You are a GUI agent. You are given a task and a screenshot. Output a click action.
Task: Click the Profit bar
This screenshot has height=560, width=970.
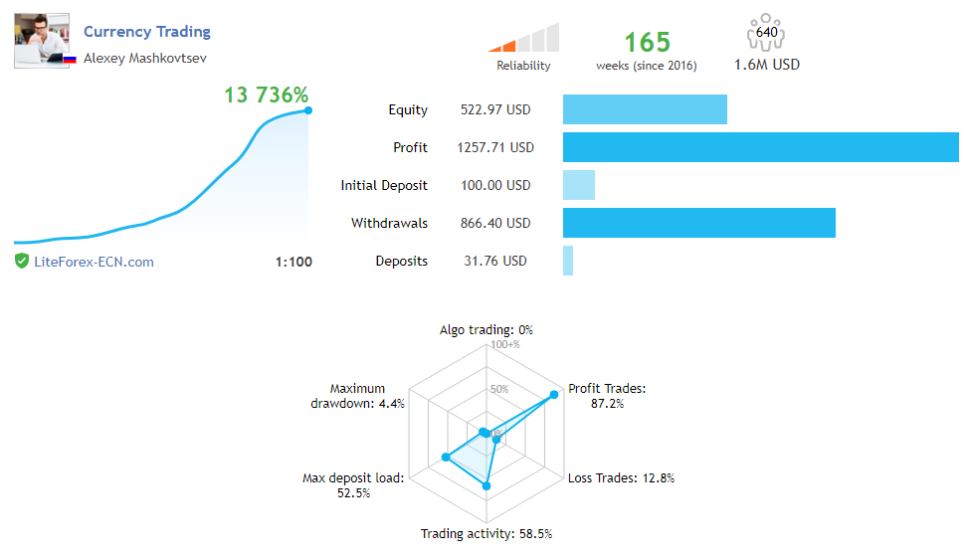coord(761,147)
